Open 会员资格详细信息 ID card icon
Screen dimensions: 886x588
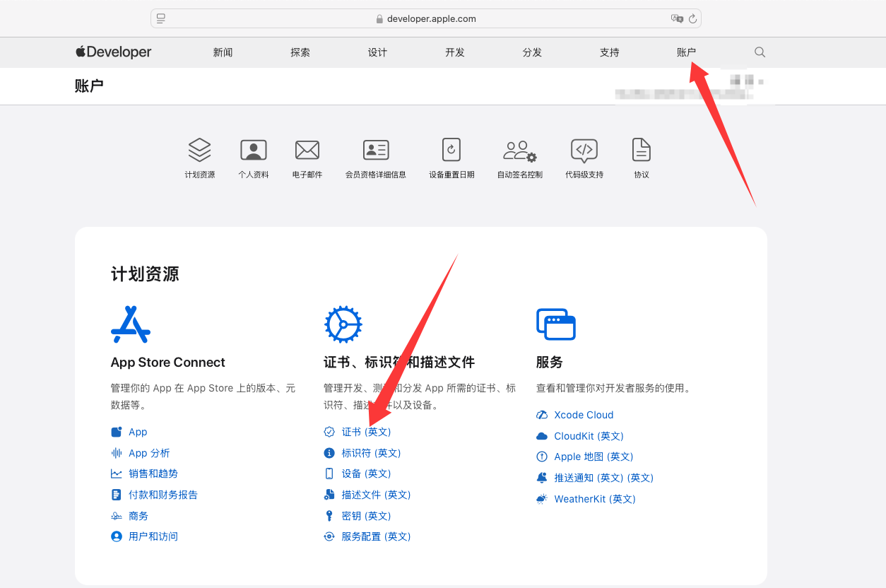(376, 150)
